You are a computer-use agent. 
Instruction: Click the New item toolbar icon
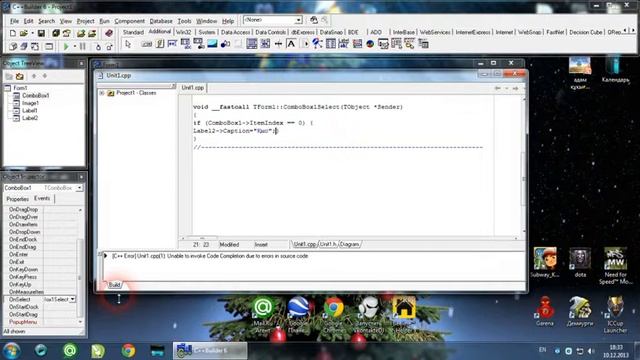click(13, 33)
